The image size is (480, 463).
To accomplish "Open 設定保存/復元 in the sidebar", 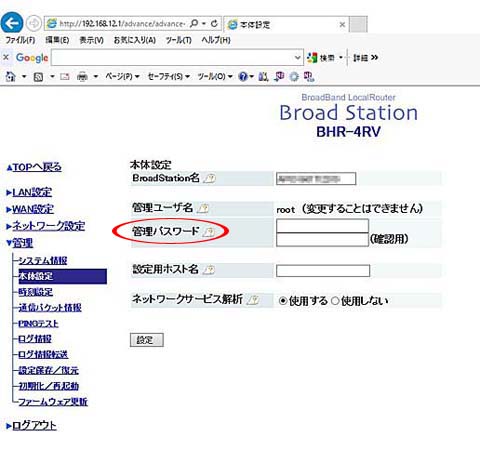I will pyautogui.click(x=49, y=370).
